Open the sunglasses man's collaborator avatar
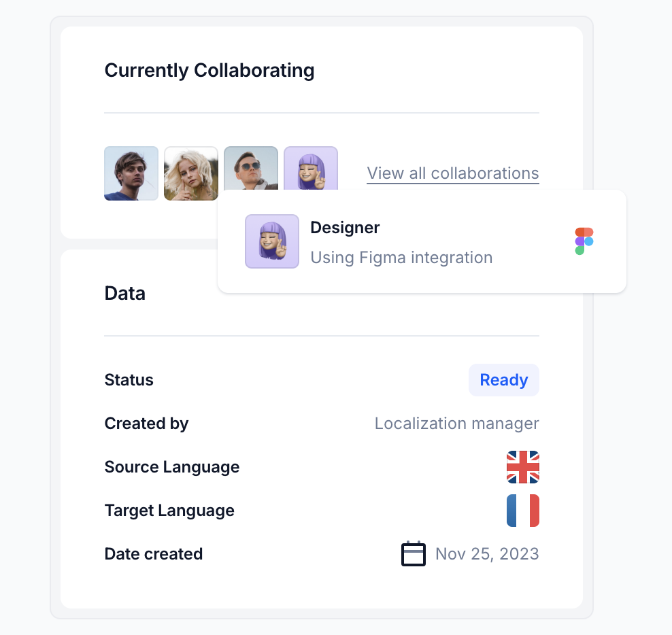Viewport: 672px width, 635px height. coord(251,169)
